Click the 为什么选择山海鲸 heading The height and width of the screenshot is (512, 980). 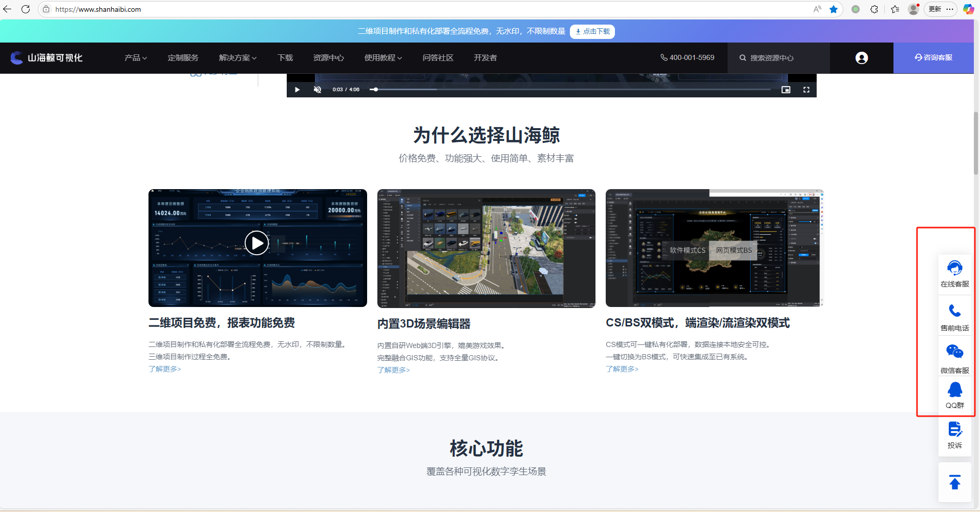point(486,135)
